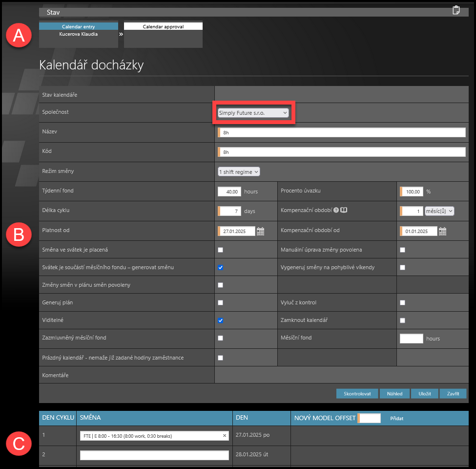
Task: Click the double arrow between workflow steps
Action: 121,34
